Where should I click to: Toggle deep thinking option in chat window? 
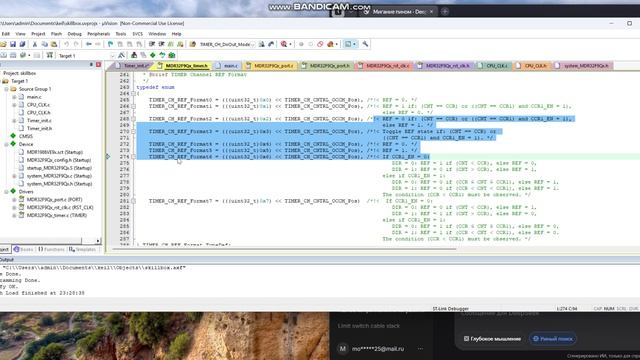(492, 339)
